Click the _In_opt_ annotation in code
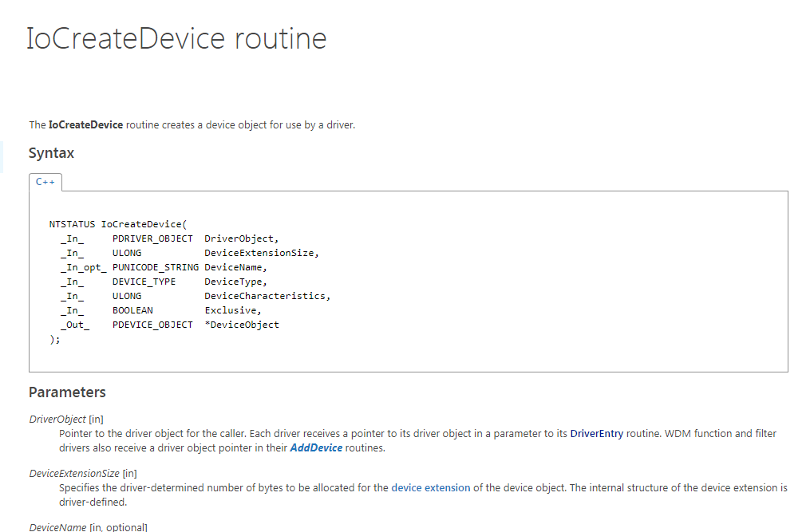 pos(83,267)
